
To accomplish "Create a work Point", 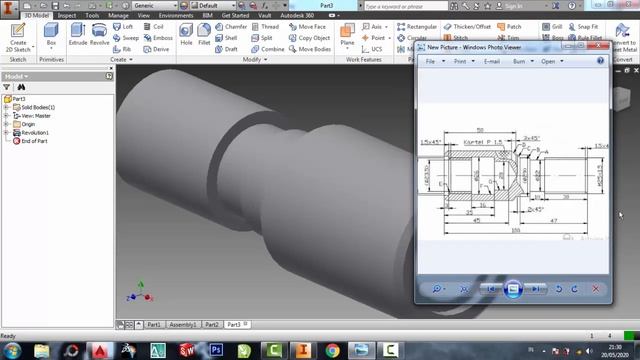I will click(x=373, y=38).
